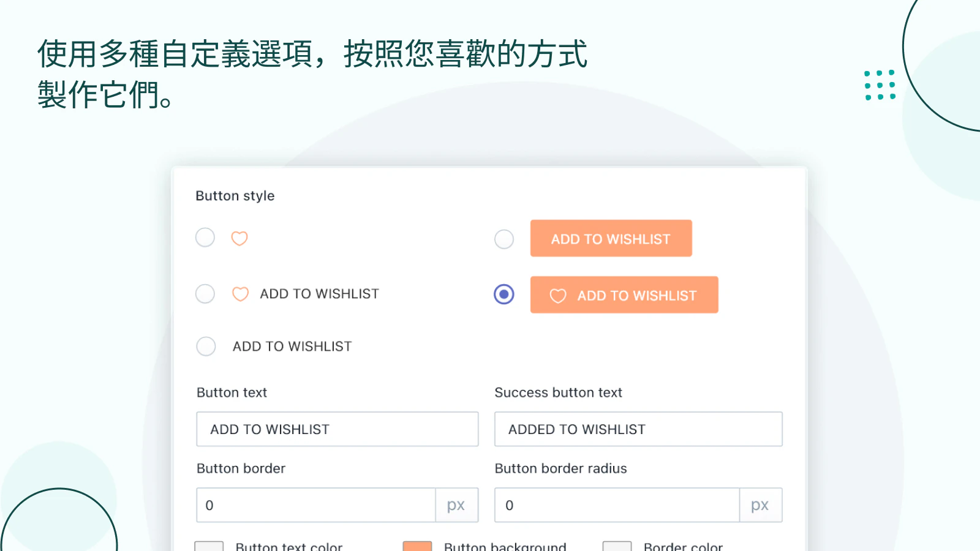This screenshot has width=980, height=551.
Task: Edit the Button border value field
Action: 316,505
